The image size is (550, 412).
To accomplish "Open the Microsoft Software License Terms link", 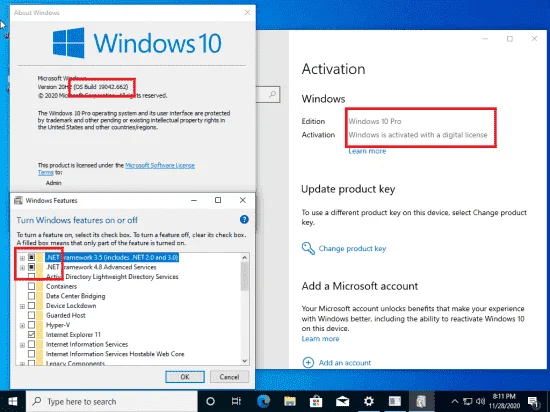I will 160,166.
